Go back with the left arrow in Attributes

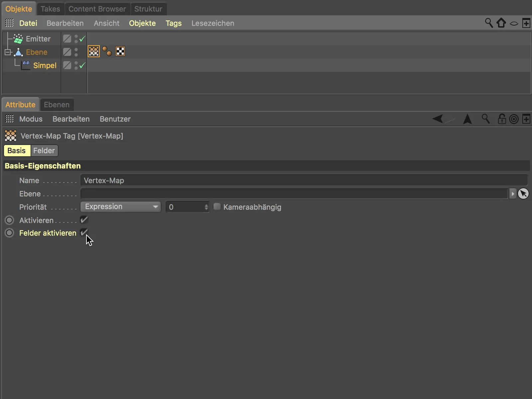tap(438, 119)
